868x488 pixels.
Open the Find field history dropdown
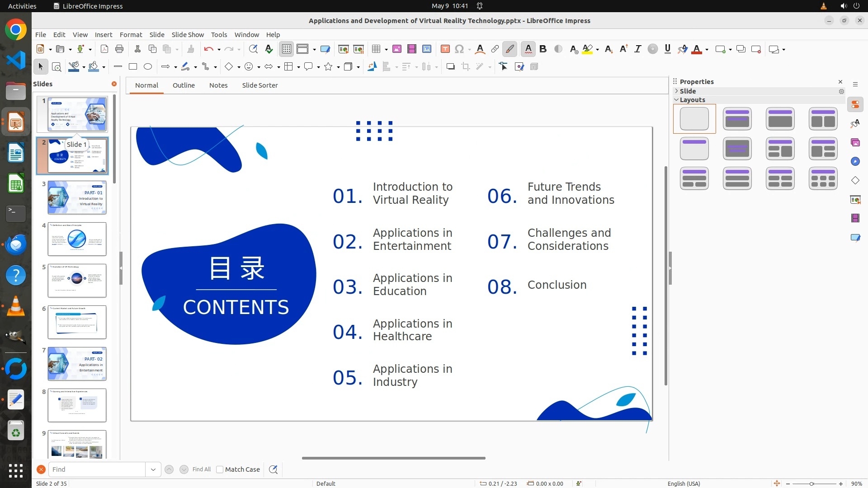(x=153, y=469)
